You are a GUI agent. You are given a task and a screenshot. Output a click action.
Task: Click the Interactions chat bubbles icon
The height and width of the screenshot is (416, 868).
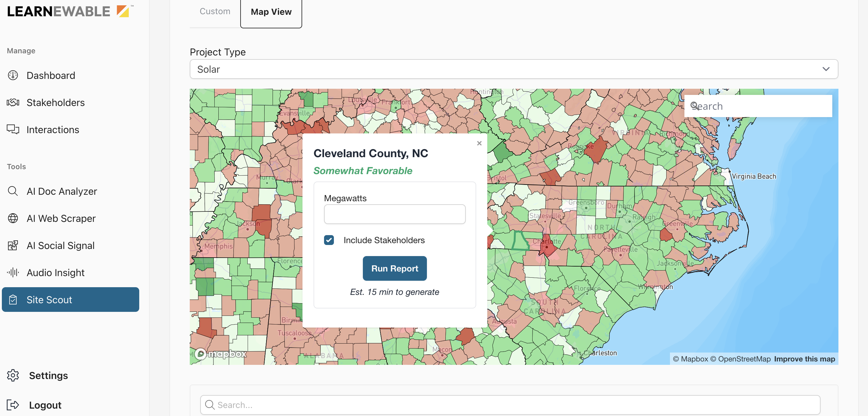tap(13, 129)
